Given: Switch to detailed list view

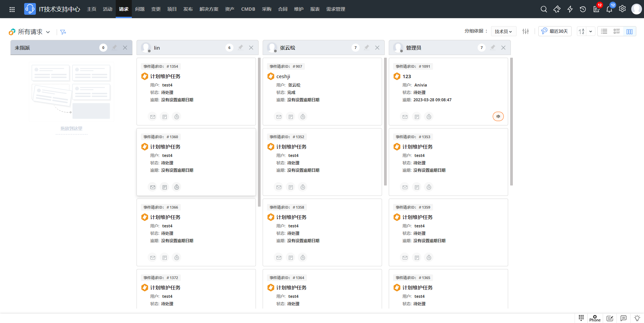Looking at the screenshot, I should click(x=616, y=31).
